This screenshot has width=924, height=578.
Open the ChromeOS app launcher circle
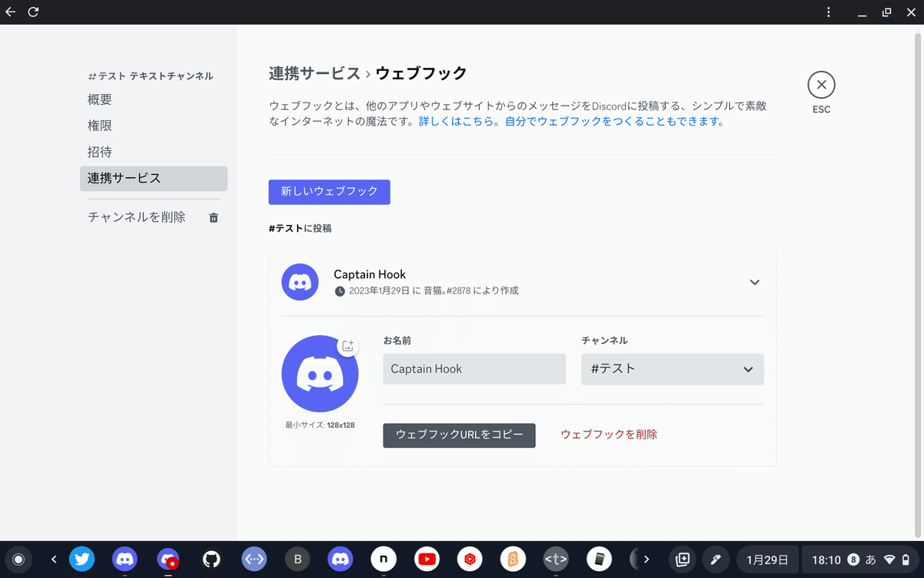(x=18, y=559)
